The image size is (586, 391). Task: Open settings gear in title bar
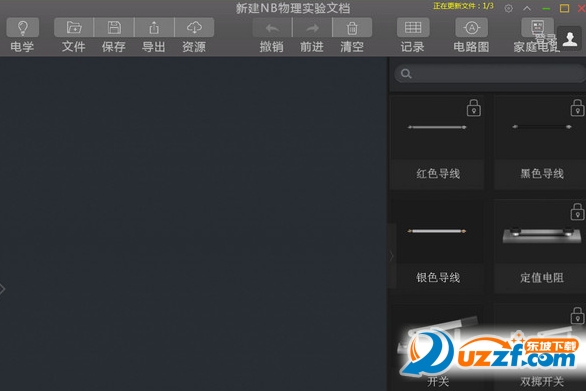pyautogui.click(x=509, y=8)
